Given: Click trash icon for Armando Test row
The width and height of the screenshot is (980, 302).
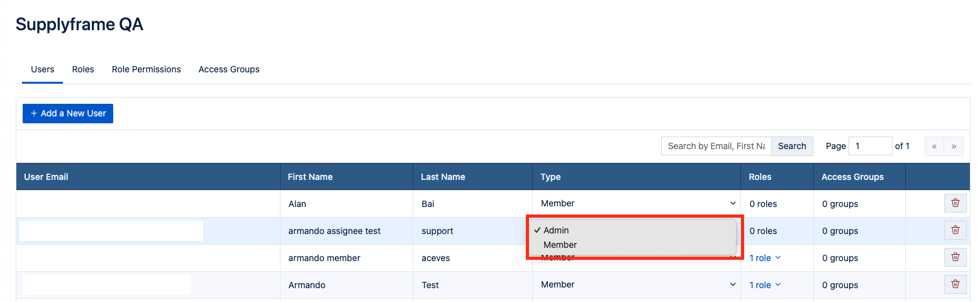Looking at the screenshot, I should [955, 284].
